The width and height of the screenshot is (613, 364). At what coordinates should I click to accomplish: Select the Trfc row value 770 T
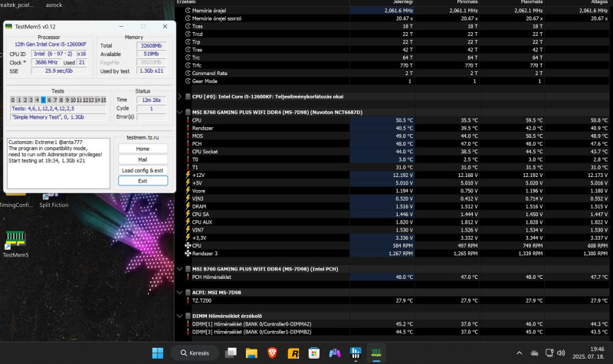pyautogui.click(x=407, y=65)
